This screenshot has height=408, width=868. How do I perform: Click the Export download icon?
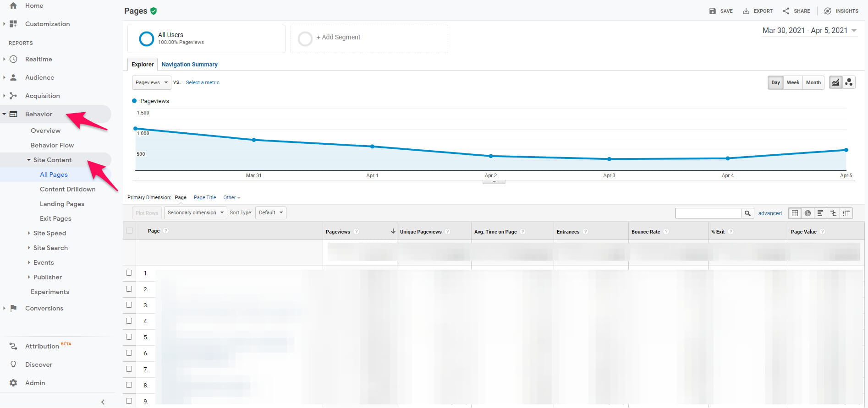tap(746, 11)
